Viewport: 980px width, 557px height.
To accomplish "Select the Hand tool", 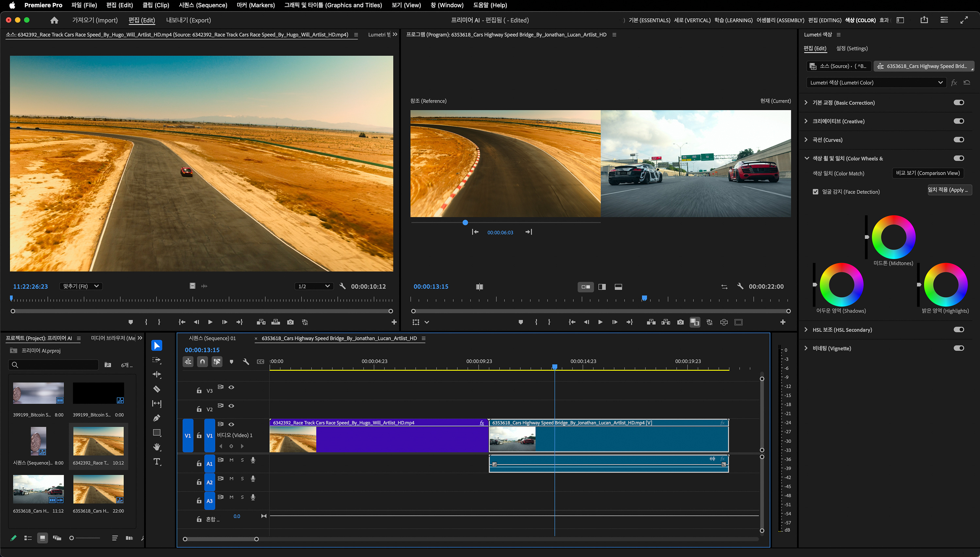I will [157, 447].
